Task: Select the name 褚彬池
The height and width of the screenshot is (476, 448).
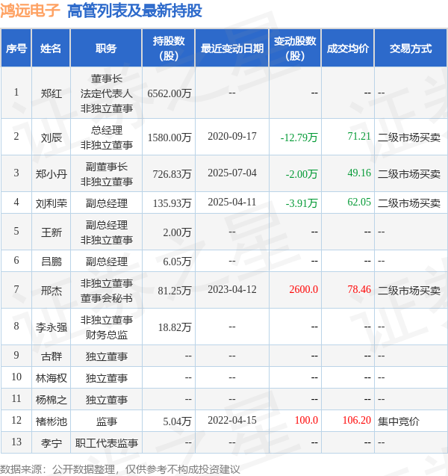Action: click(52, 421)
